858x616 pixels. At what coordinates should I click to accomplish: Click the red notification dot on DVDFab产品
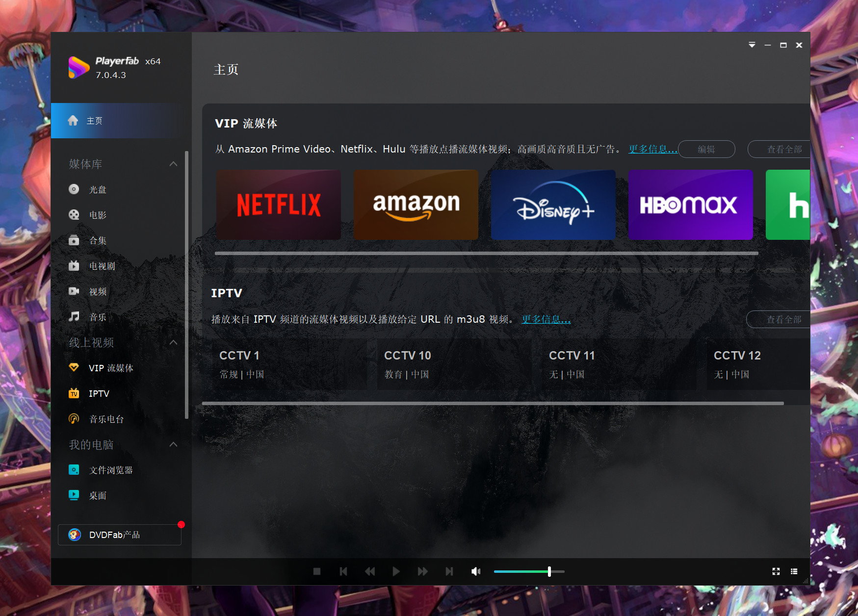point(181,525)
